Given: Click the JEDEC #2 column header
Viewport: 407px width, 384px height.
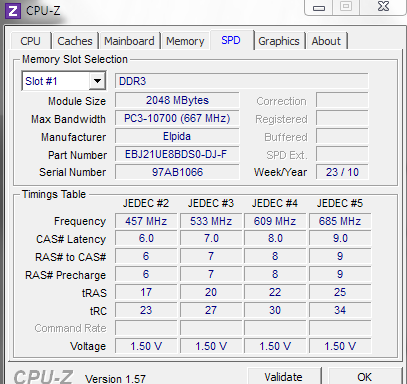Looking at the screenshot, I should [x=146, y=203].
